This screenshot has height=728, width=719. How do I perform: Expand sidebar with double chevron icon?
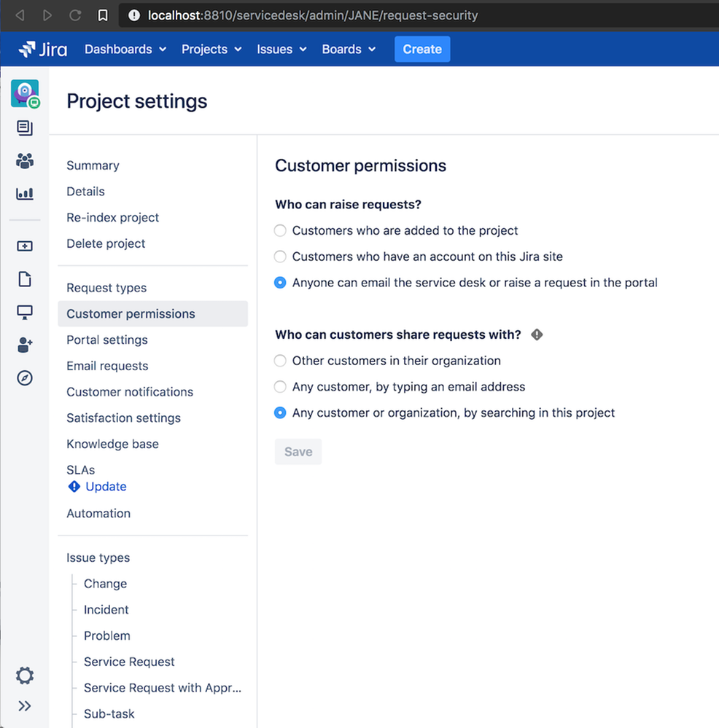25,706
